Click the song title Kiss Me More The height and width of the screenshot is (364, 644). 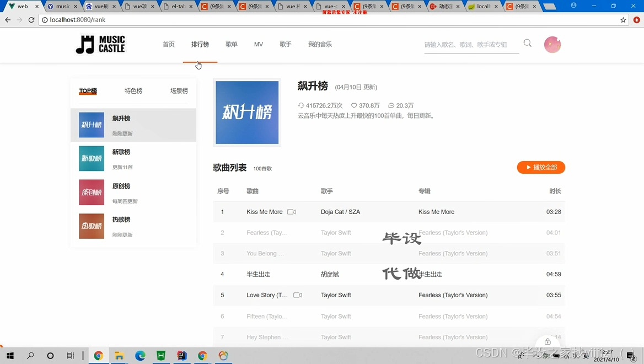[x=265, y=212]
